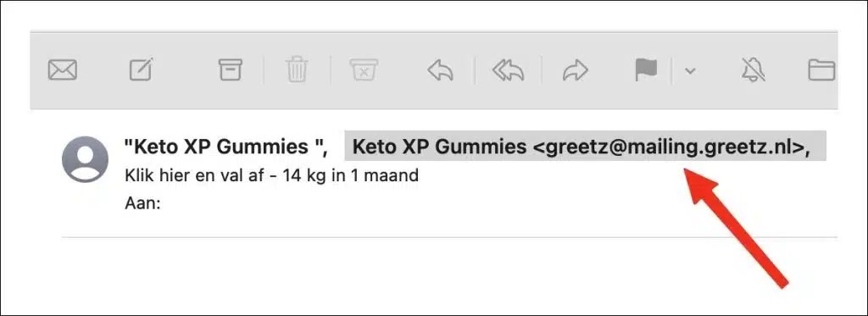Compose a new message
Image resolution: width=868 pixels, height=316 pixels.
pyautogui.click(x=142, y=69)
